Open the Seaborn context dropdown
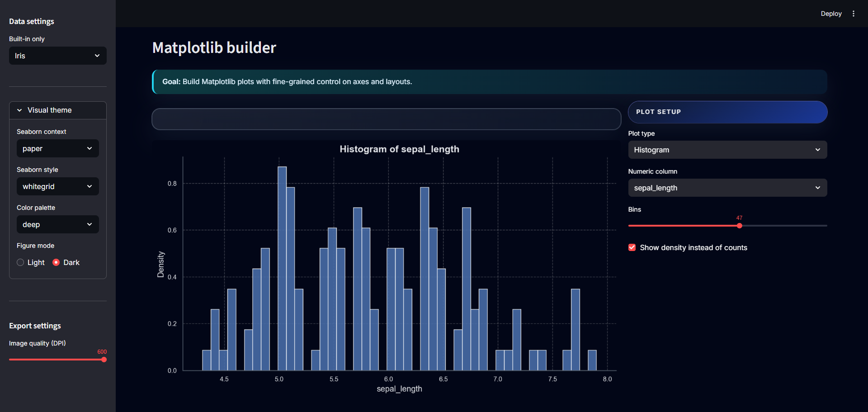Screen dimensions: 868x412 click(58, 148)
